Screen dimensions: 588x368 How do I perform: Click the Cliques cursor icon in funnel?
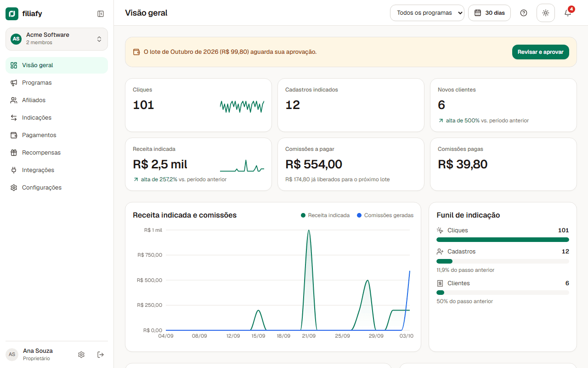pyautogui.click(x=440, y=230)
